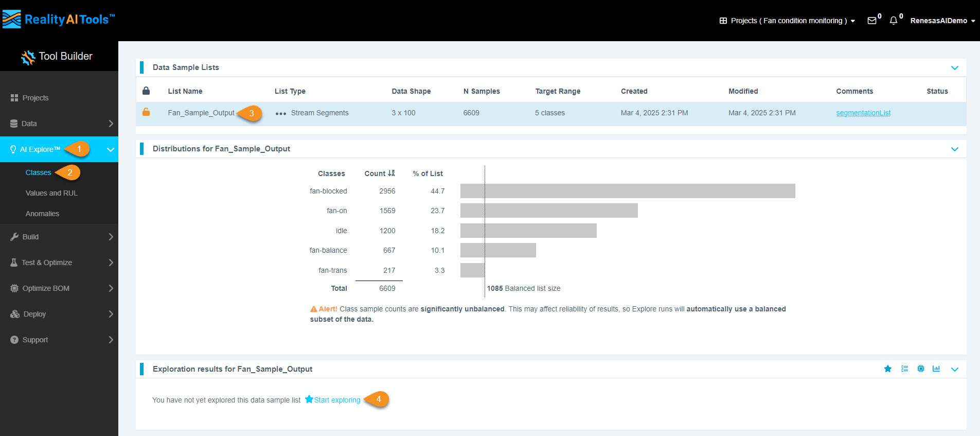Image resolution: width=980 pixels, height=436 pixels.
Task: Click the chip icon in Exploration results header
Action: pyautogui.click(x=920, y=369)
